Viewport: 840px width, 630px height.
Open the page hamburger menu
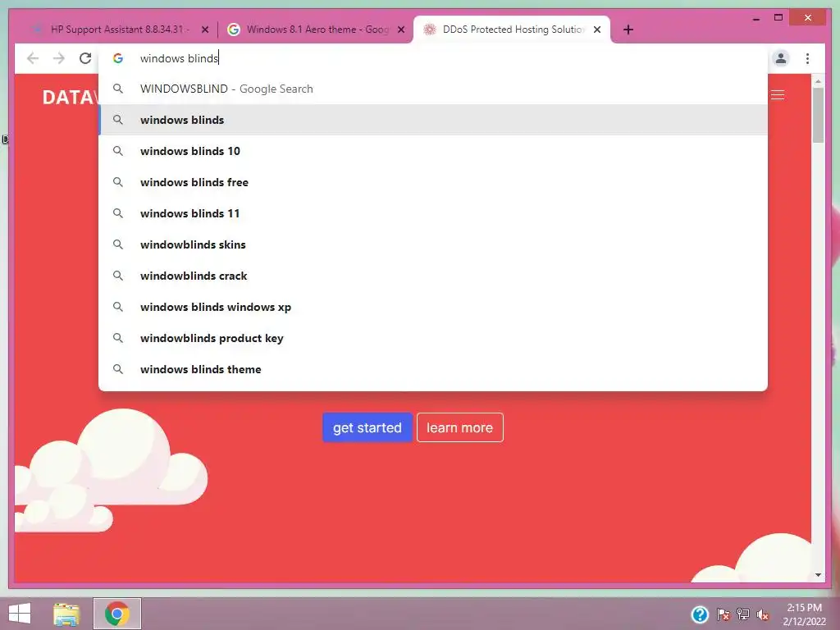(778, 95)
